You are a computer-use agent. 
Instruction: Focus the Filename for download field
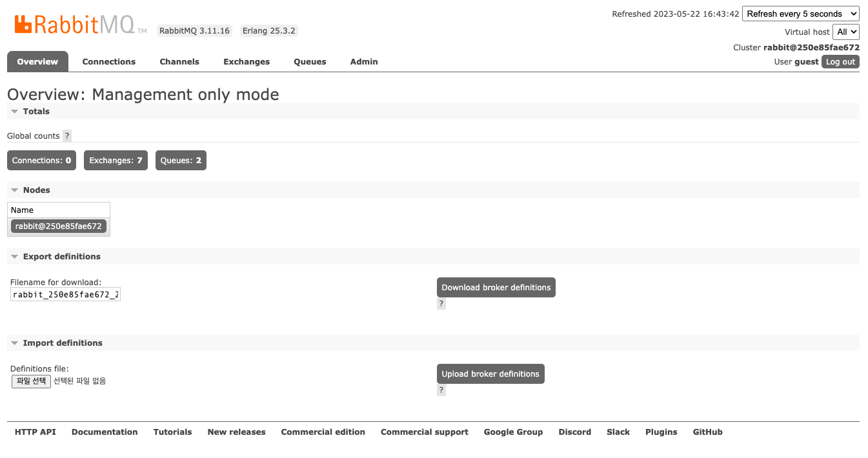[65, 295]
